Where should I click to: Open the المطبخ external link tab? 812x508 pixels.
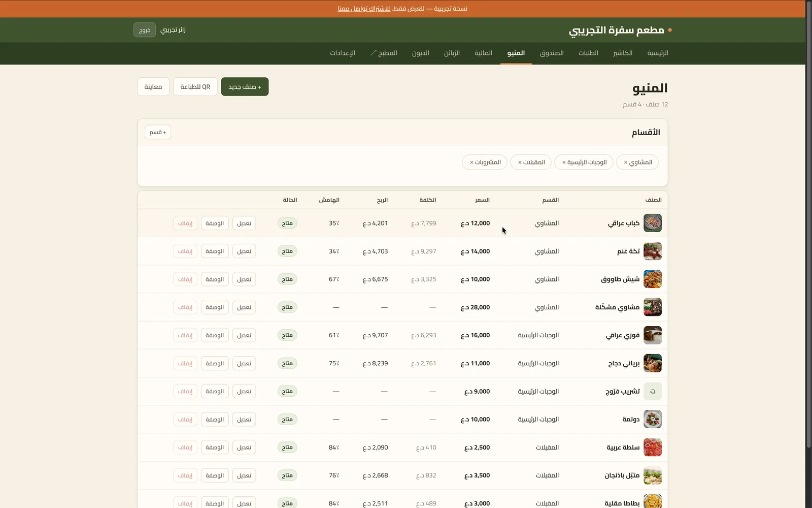pyautogui.click(x=384, y=53)
